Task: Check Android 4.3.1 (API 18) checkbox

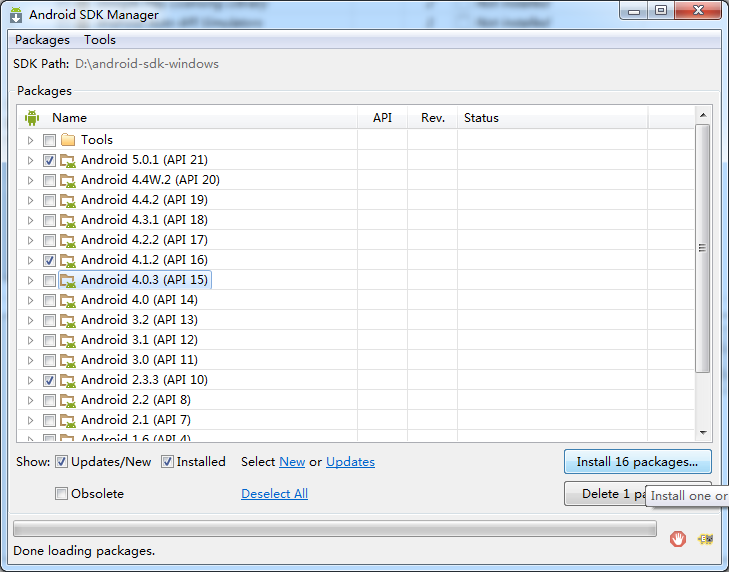Action: (x=49, y=220)
